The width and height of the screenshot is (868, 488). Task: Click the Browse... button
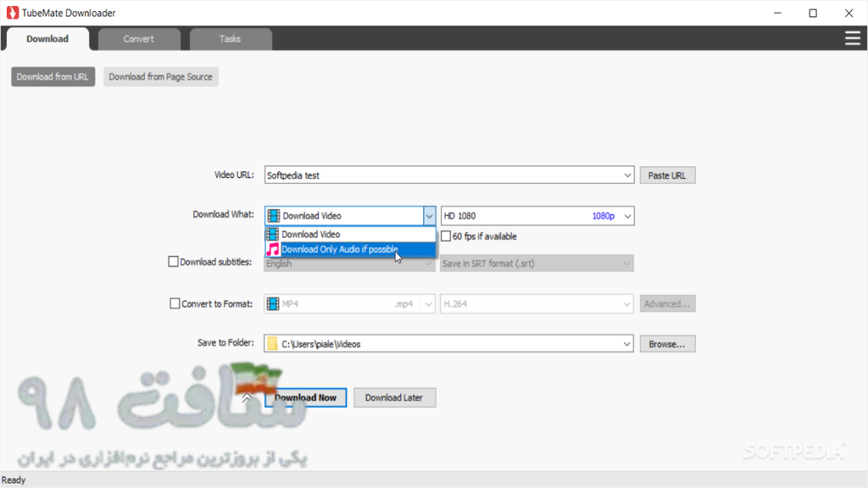[x=667, y=344]
